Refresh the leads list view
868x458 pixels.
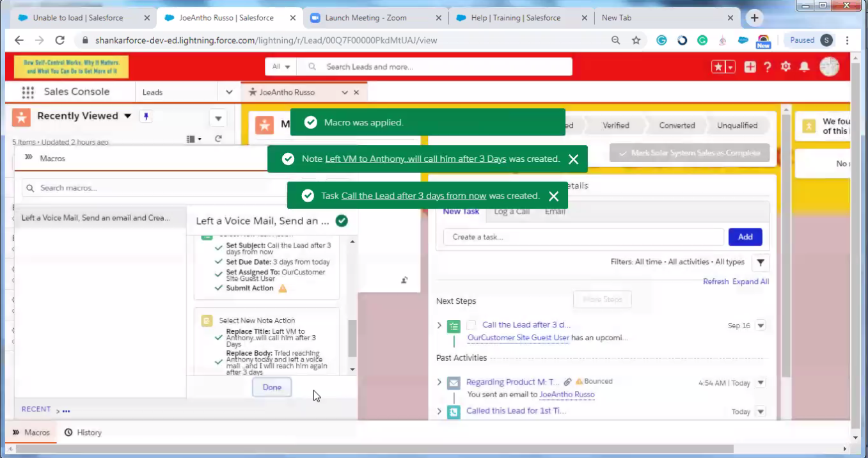218,139
